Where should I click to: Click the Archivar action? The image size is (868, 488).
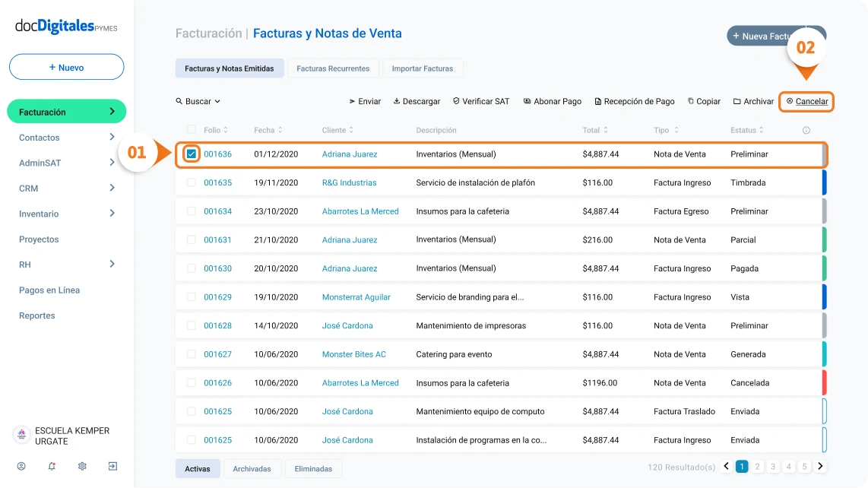(753, 101)
